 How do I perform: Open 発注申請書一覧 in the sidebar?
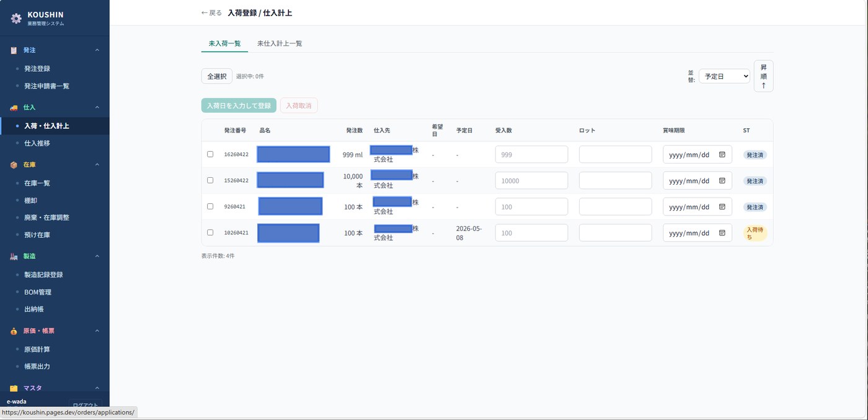(46, 86)
